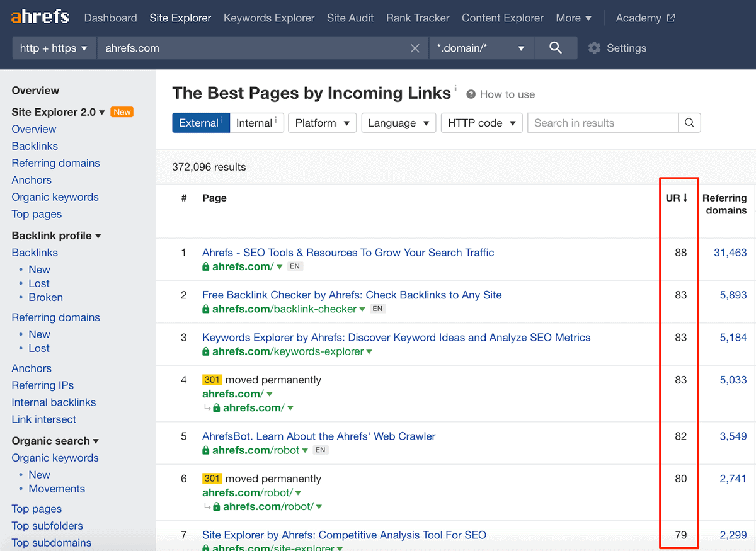The width and height of the screenshot is (756, 551).
Task: Click the orange New badge beside Site Explorer 2.0
Action: [122, 112]
